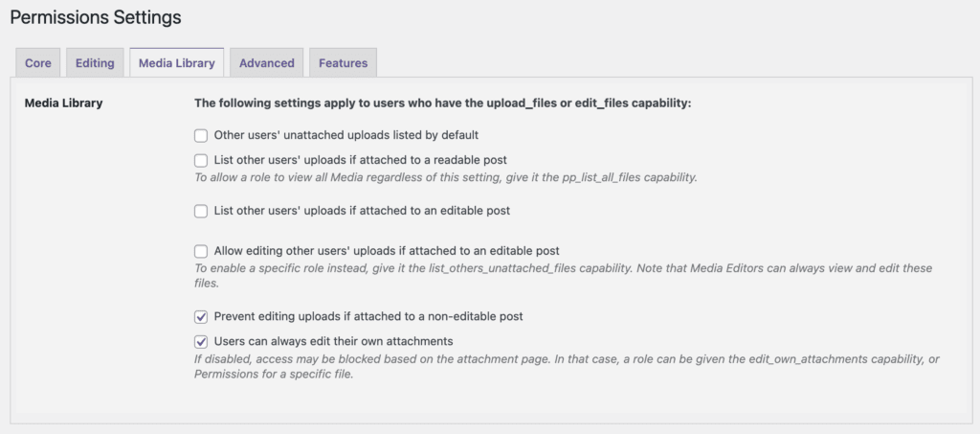Image resolution: width=980 pixels, height=434 pixels.
Task: Uncheck the prevent editing uploads checkbox
Action: [x=201, y=316]
